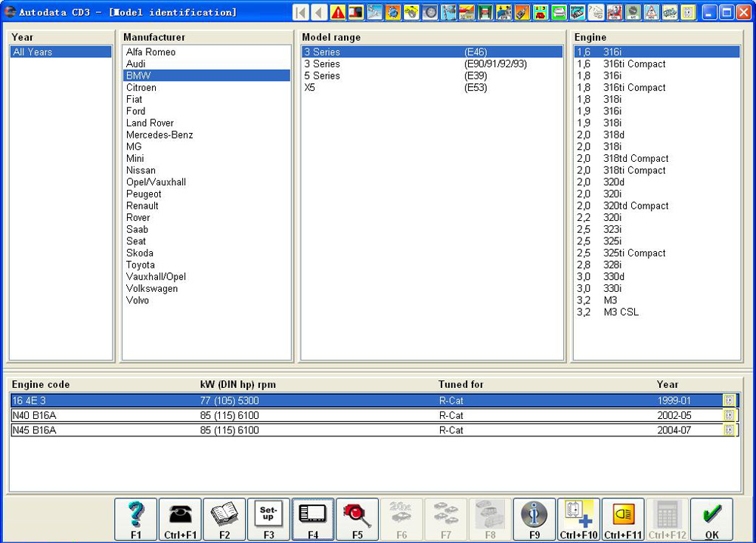
Task: Click the orange globe gear toolbar icon
Action: (393, 12)
